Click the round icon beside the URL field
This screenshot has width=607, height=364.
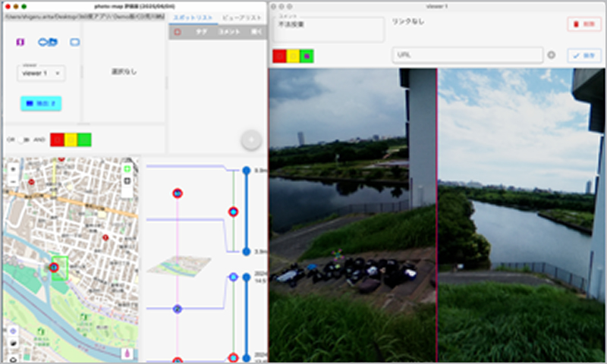pyautogui.click(x=552, y=55)
